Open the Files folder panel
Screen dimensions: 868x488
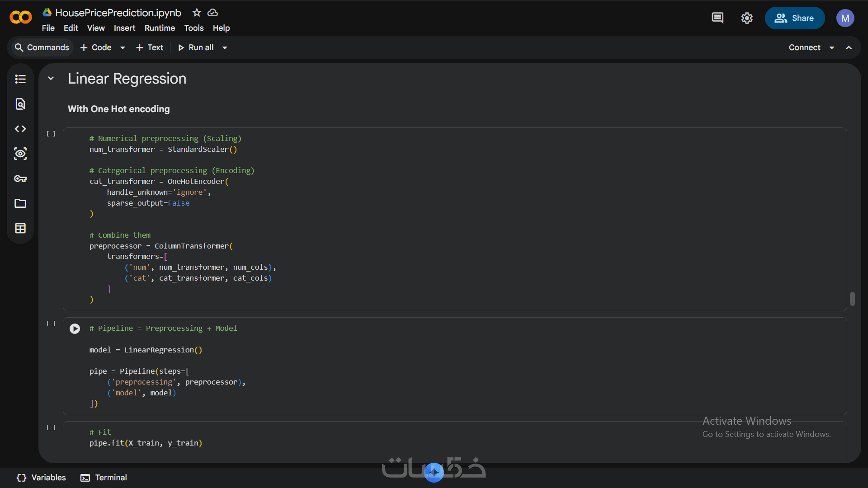click(x=20, y=203)
